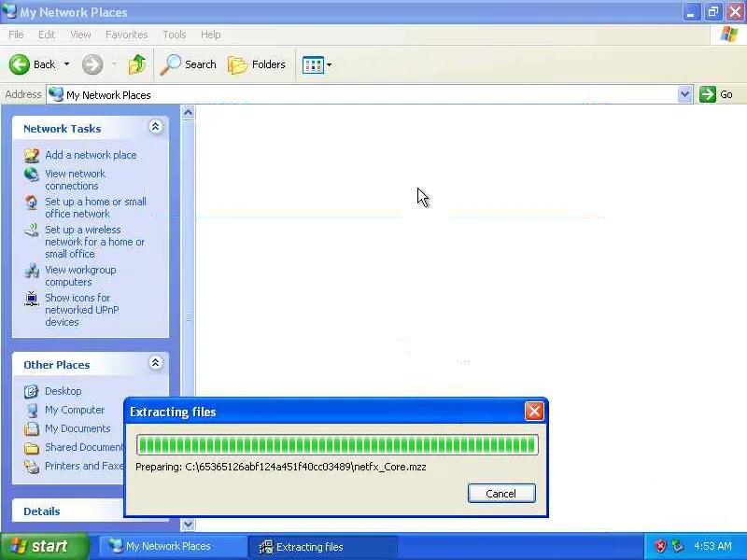The image size is (747, 560).
Task: Click the Windows flag logo in menu bar
Action: pyautogui.click(x=728, y=35)
